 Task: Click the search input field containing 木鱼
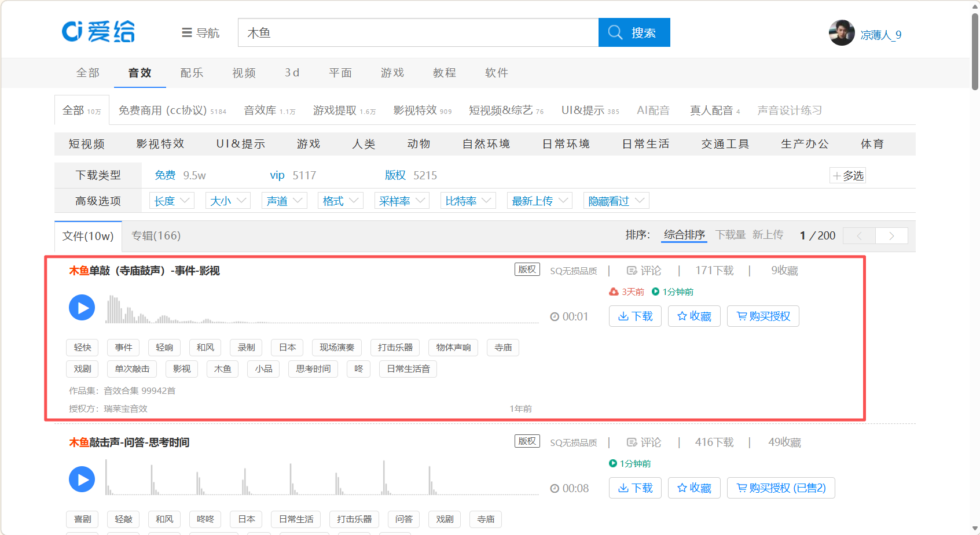point(417,33)
